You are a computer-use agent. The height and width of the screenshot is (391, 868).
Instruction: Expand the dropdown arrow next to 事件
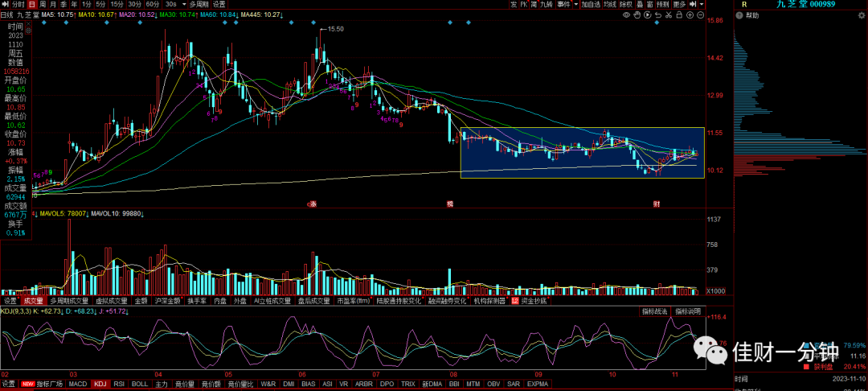(x=575, y=4)
